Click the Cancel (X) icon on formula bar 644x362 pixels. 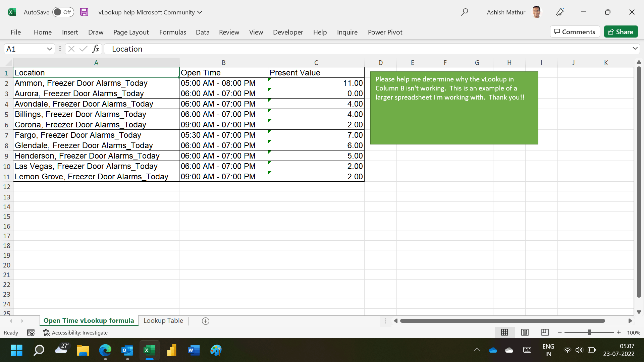[71, 49]
